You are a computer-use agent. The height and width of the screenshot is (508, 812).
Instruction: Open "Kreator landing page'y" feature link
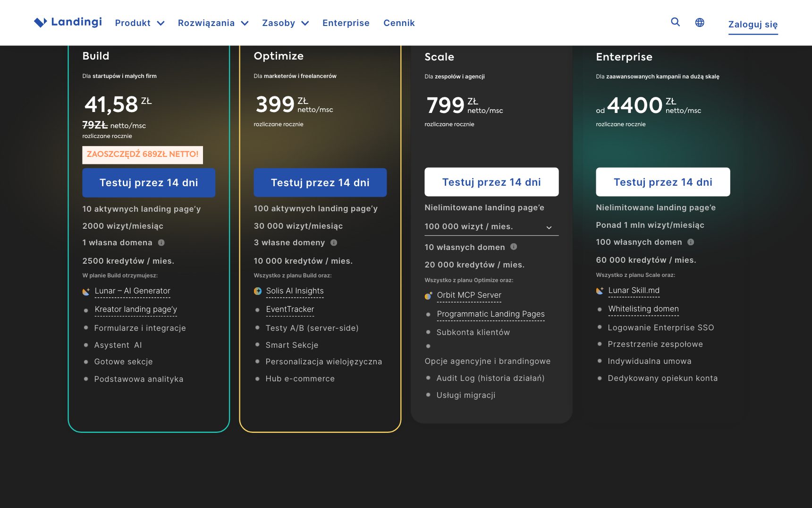(x=136, y=310)
